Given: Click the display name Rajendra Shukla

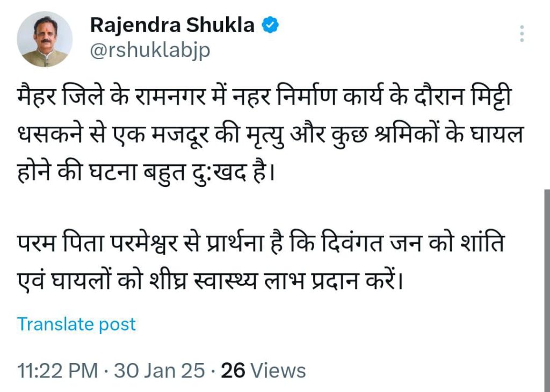Looking at the screenshot, I should coord(172,25).
